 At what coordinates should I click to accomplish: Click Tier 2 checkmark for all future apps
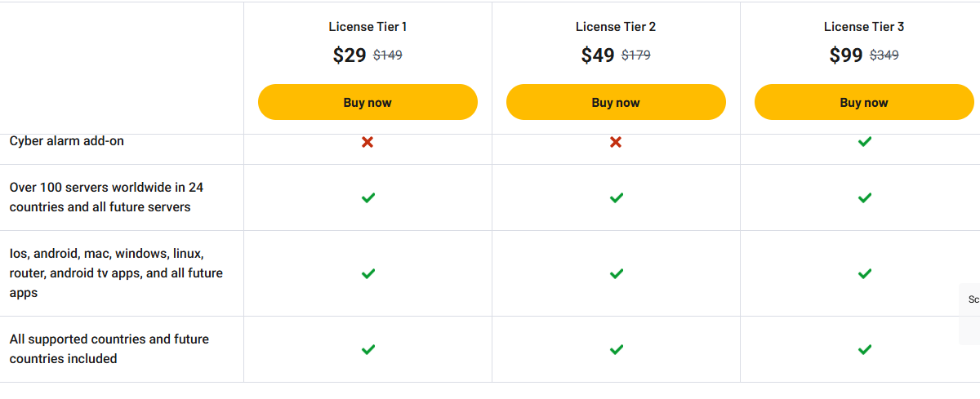click(x=617, y=273)
